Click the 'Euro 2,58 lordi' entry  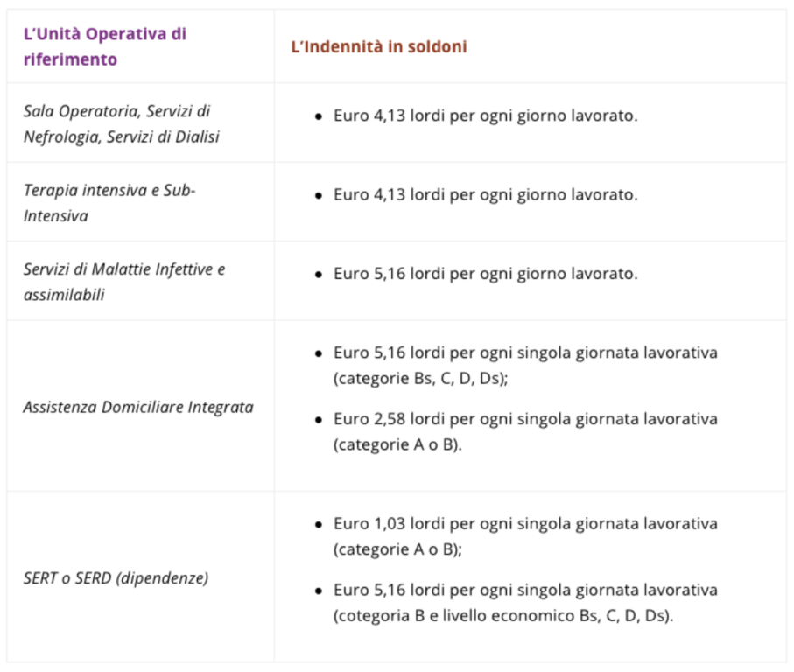click(389, 419)
